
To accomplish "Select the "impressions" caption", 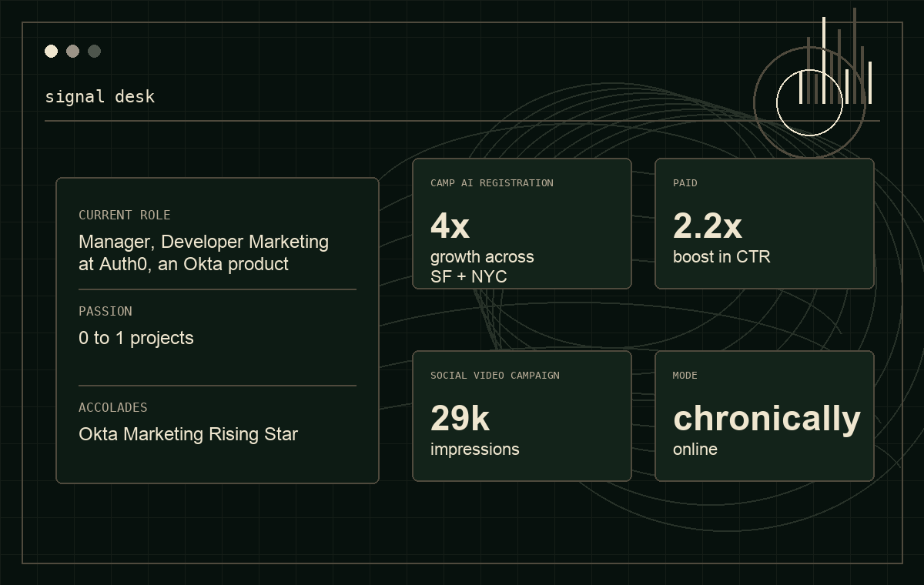I will tap(475, 450).
